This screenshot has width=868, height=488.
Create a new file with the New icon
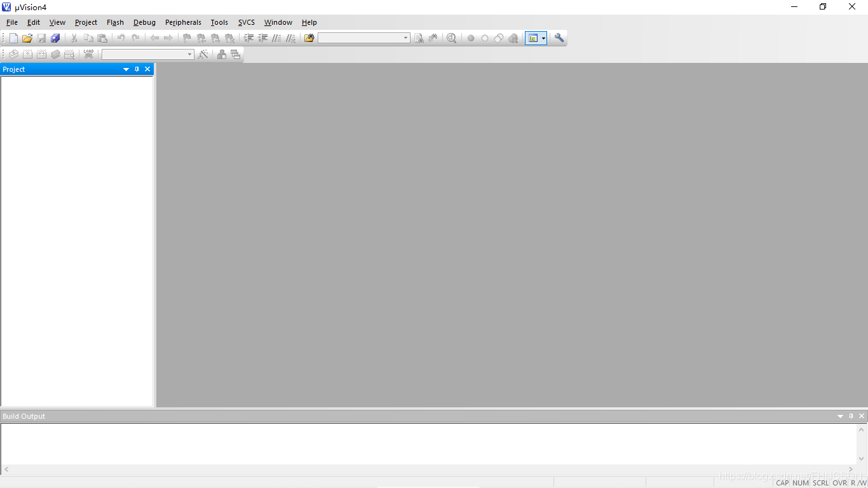click(x=13, y=38)
